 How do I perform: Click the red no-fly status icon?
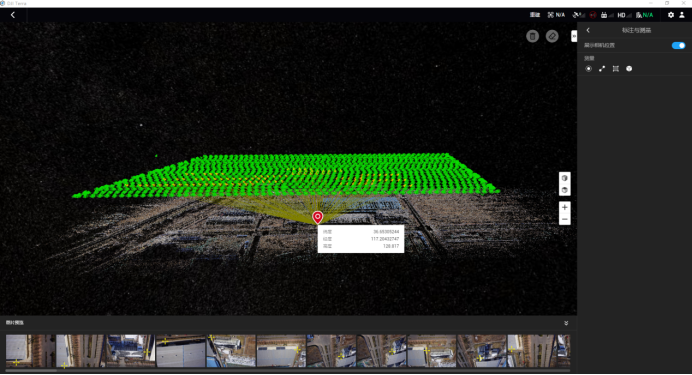point(593,15)
